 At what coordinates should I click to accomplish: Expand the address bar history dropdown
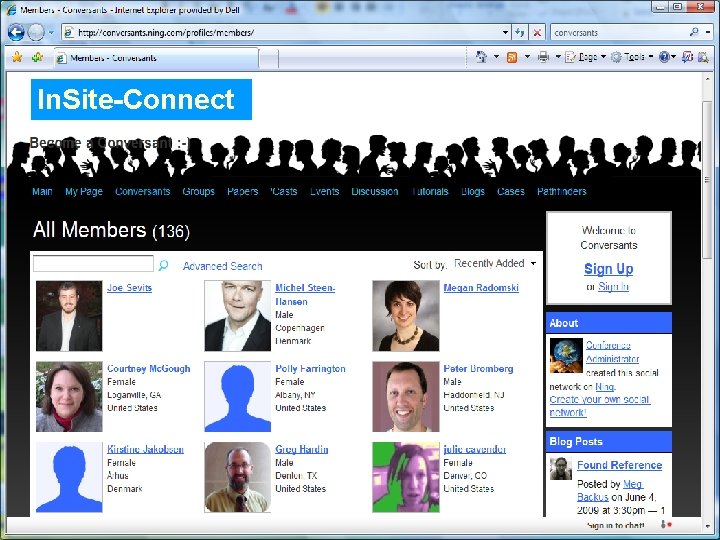(505, 33)
